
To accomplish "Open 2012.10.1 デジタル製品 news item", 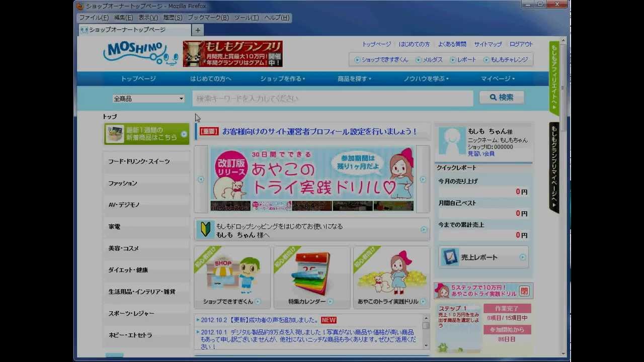I will [x=308, y=339].
